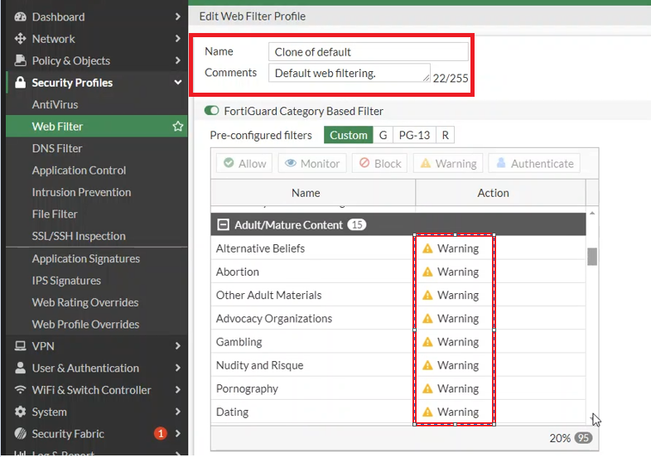Viewport: 651px width, 457px height.
Task: Click scrollbar up arrow in category list
Action: (x=592, y=213)
